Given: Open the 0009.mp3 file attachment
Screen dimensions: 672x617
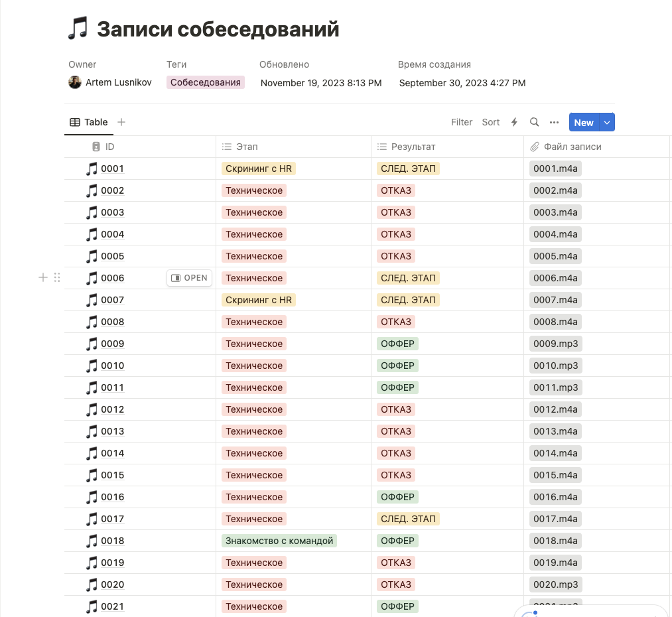Looking at the screenshot, I should point(556,344).
